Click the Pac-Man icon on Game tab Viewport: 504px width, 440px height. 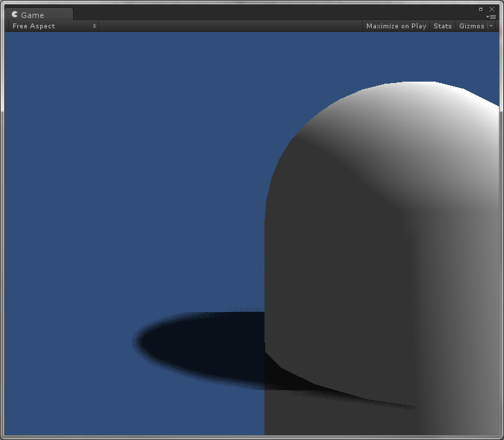15,15
